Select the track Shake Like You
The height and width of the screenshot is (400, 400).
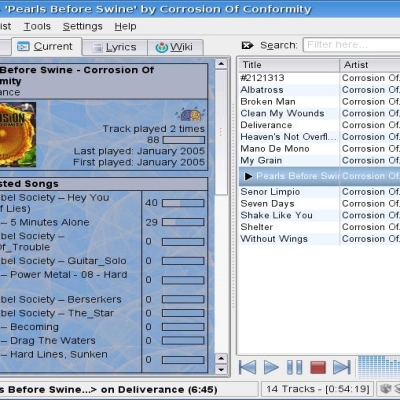coord(319,215)
